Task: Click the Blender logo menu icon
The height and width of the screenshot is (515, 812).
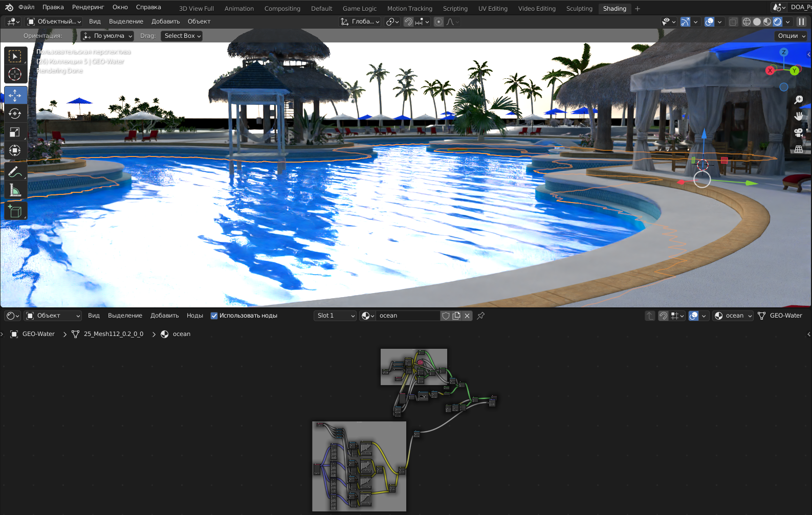Action: pos(9,7)
